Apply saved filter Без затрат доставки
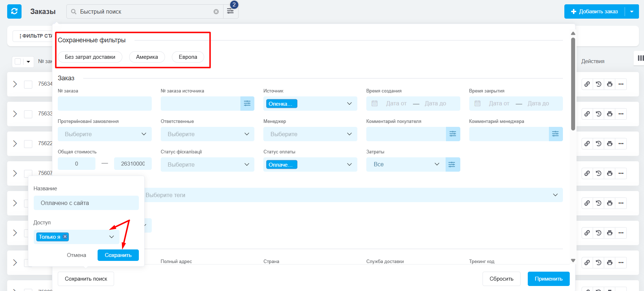644x291 pixels. [x=90, y=57]
